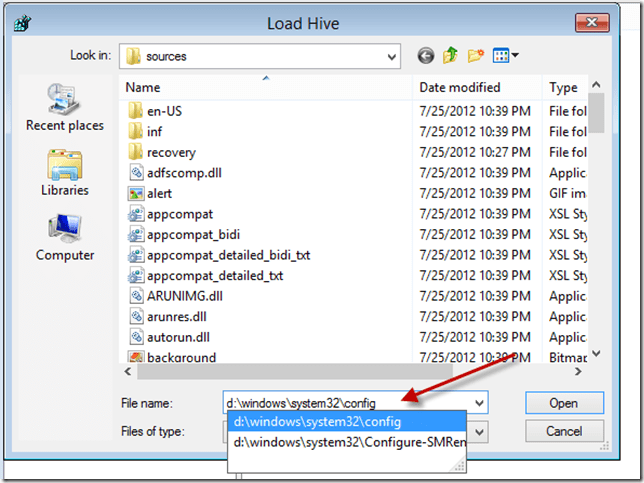Click the 'appcompat_bidi' file name text

pyautogui.click(x=193, y=235)
